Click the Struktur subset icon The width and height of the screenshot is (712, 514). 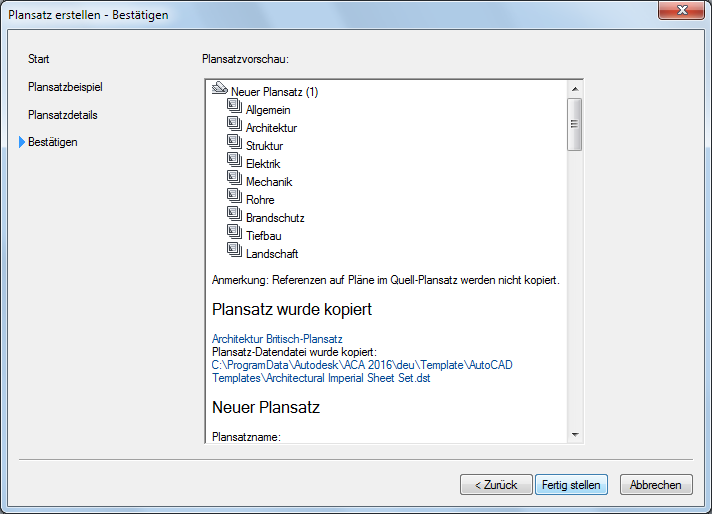click(235, 145)
